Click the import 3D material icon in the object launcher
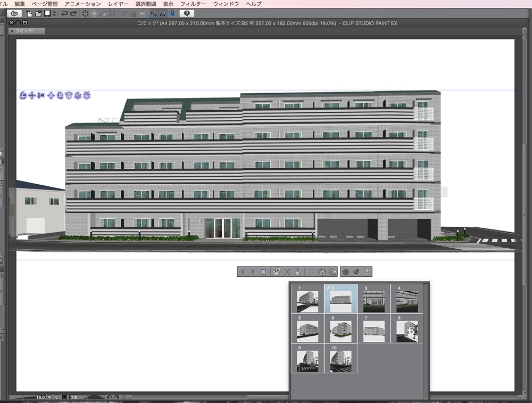Screen dimensions: 532x403 point(276,272)
